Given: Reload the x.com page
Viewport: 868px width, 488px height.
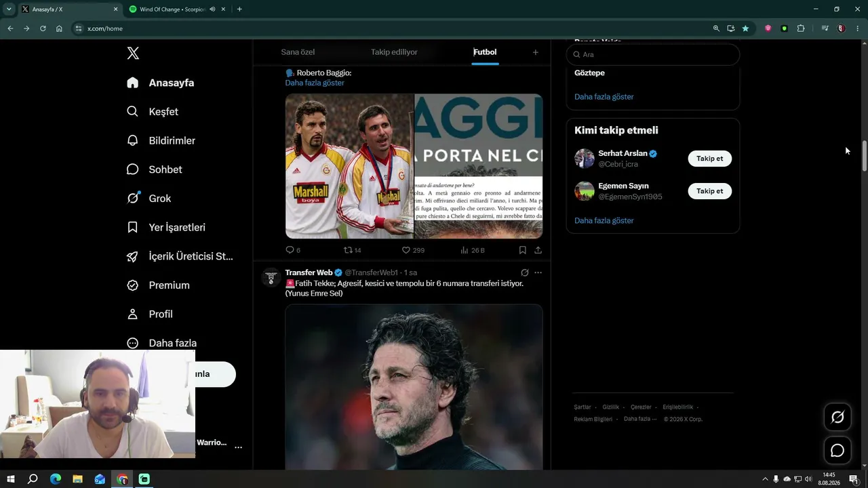Looking at the screenshot, I should point(43,28).
